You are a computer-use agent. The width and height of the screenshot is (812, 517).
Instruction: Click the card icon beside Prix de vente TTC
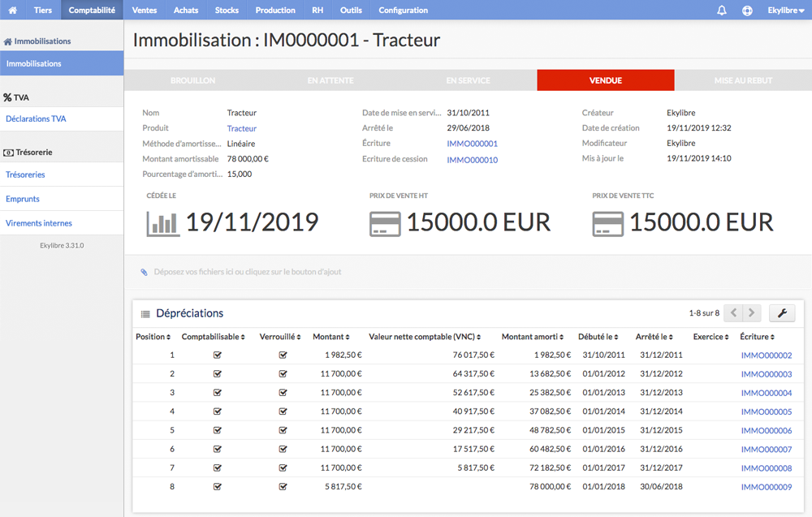(x=607, y=224)
